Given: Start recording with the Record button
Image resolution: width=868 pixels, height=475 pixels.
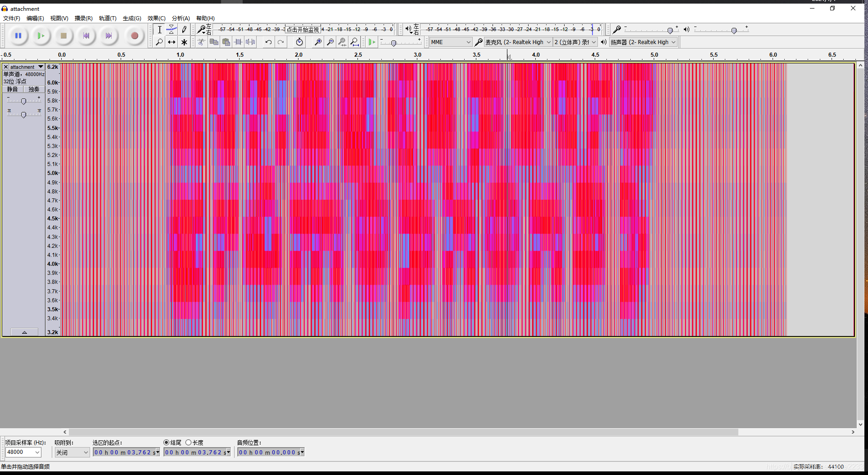Looking at the screenshot, I should (x=134, y=36).
